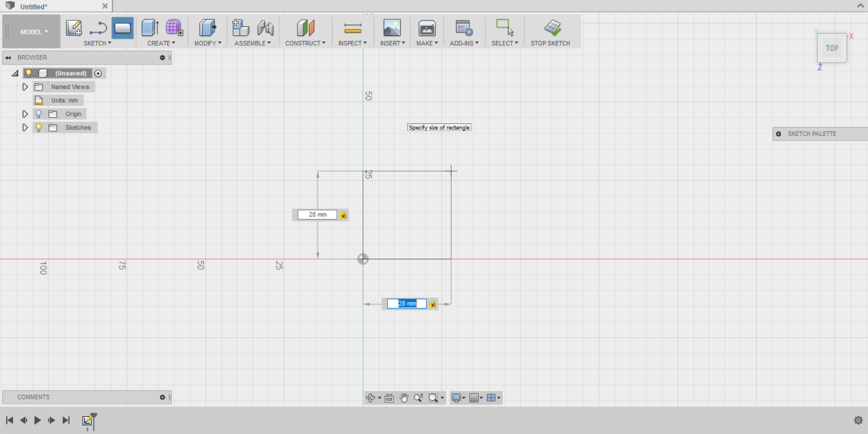The width and height of the screenshot is (868, 434).
Task: Activate the Unsaved component radio button
Action: pos(98,73)
